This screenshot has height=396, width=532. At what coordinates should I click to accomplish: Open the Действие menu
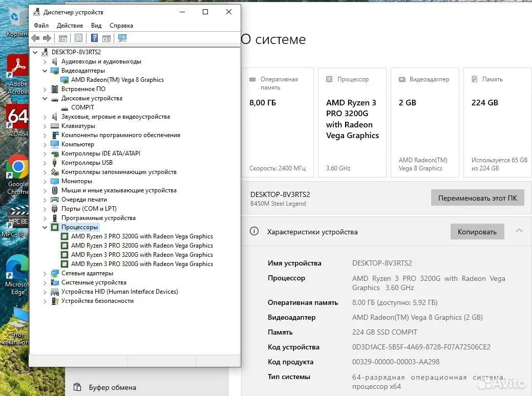click(x=70, y=26)
